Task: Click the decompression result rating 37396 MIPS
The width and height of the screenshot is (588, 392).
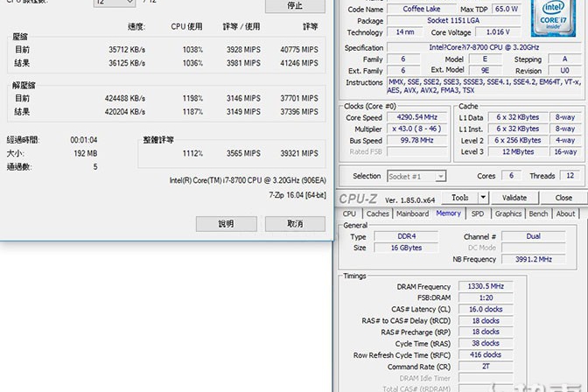Action: pyautogui.click(x=299, y=112)
